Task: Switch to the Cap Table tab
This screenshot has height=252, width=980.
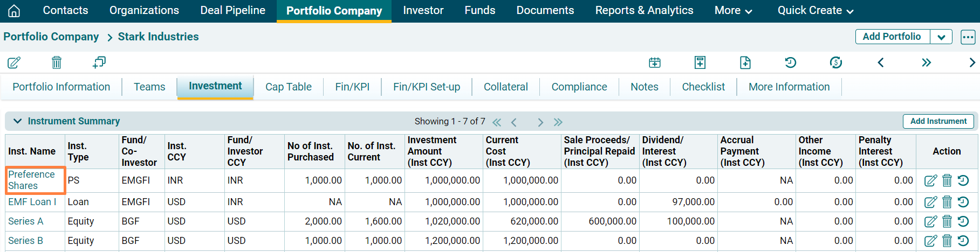Action: pos(288,87)
